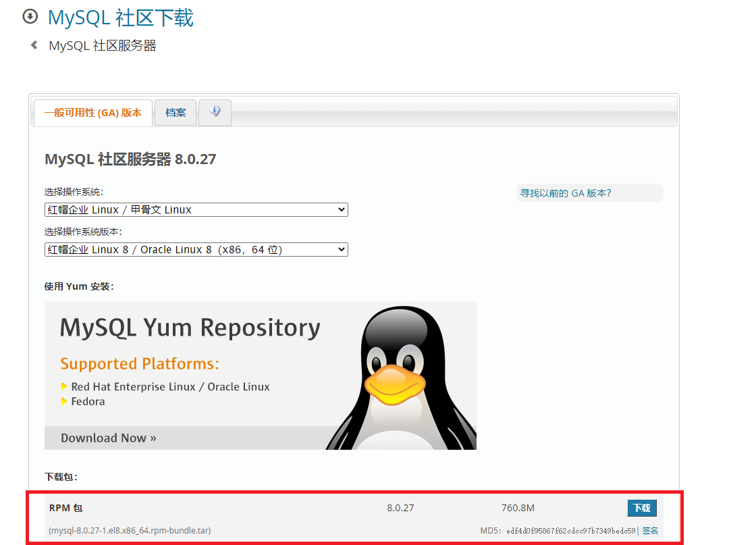The height and width of the screenshot is (545, 756).
Task: Click Download Now » in the Yum banner
Action: click(108, 438)
